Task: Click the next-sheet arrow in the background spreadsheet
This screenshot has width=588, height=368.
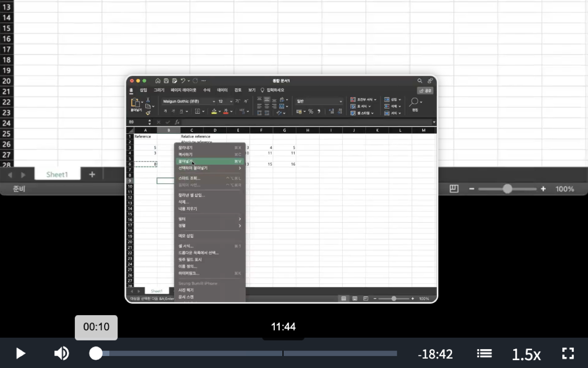Action: click(23, 175)
